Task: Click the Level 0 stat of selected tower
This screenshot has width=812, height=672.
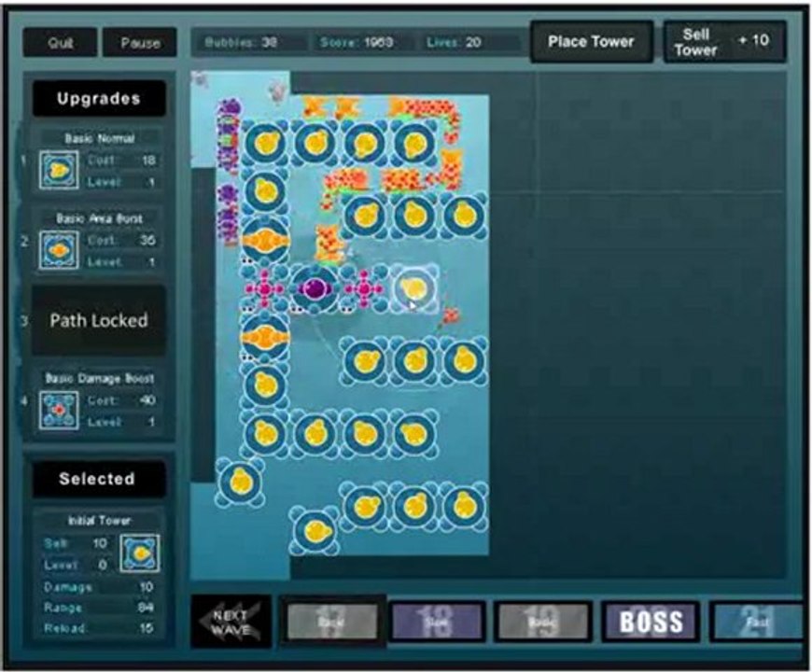Action: click(76, 565)
